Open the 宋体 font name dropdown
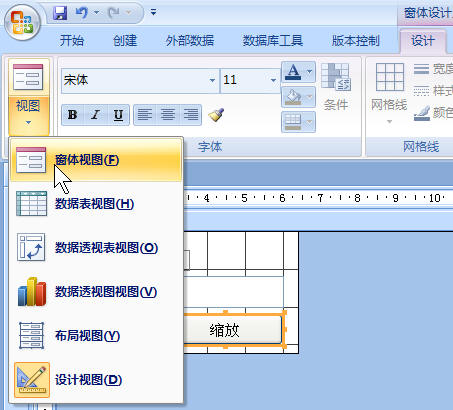The image size is (453, 410). 212,80
